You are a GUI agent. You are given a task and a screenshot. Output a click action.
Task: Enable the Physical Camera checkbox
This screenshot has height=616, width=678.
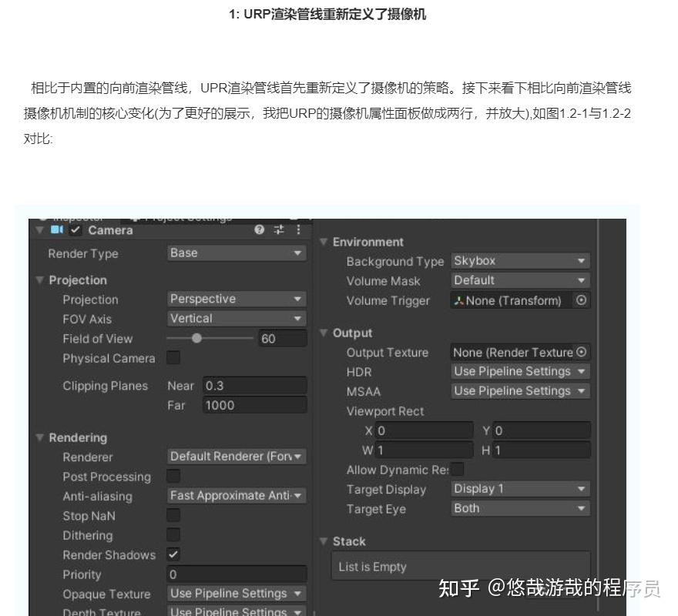[x=173, y=357]
